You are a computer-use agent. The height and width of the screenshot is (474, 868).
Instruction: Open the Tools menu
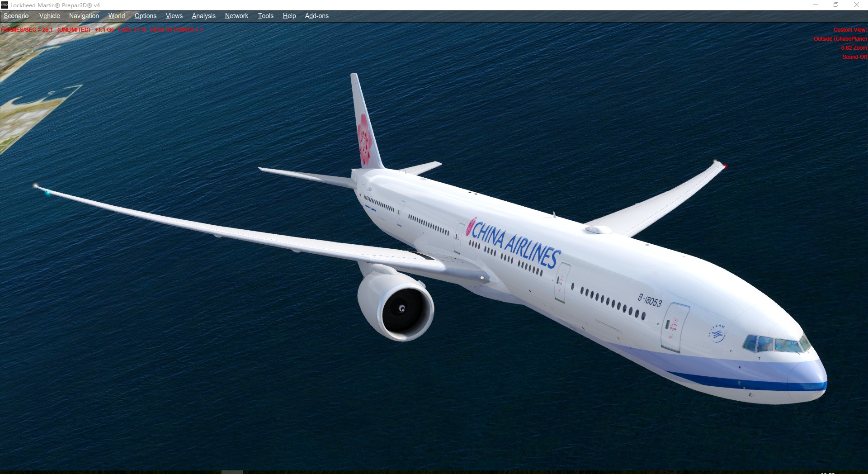265,16
